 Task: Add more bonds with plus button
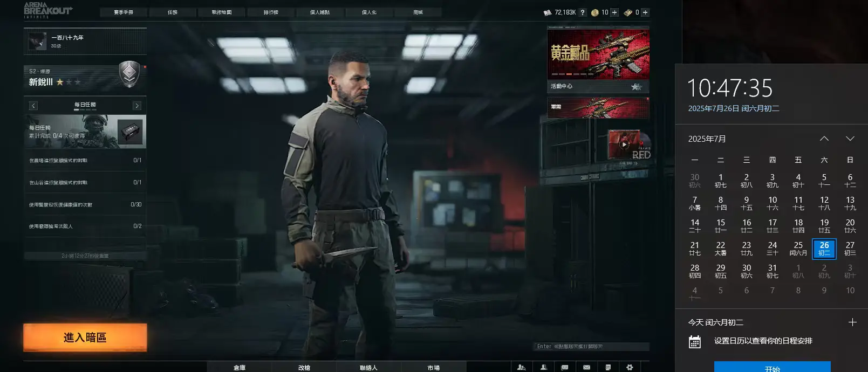pos(645,12)
